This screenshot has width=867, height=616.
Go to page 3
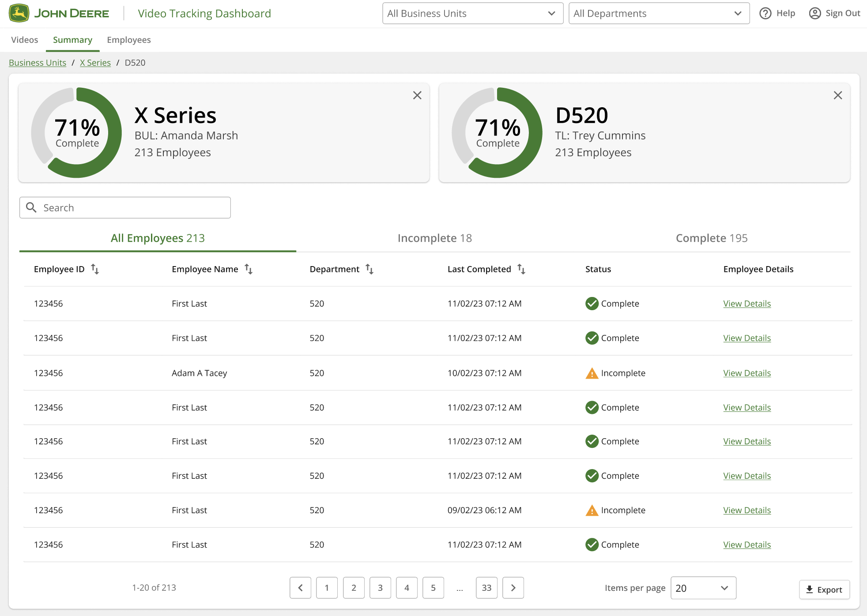click(380, 588)
